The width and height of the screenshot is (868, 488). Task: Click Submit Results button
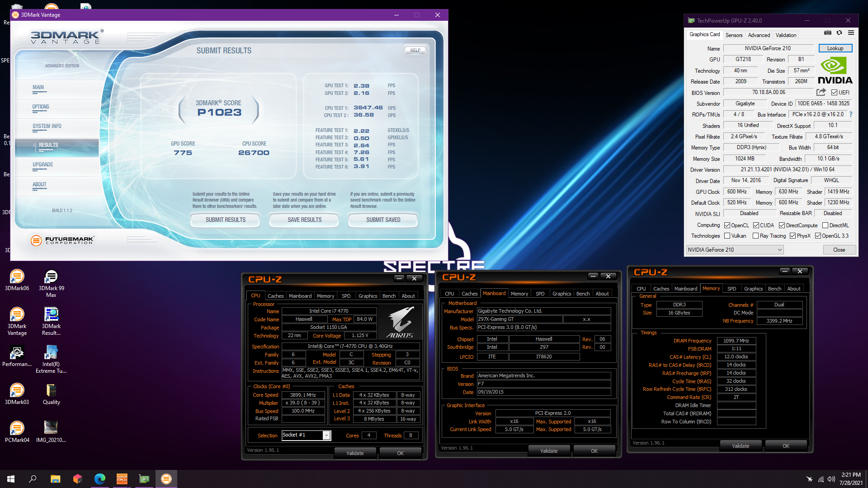226,220
